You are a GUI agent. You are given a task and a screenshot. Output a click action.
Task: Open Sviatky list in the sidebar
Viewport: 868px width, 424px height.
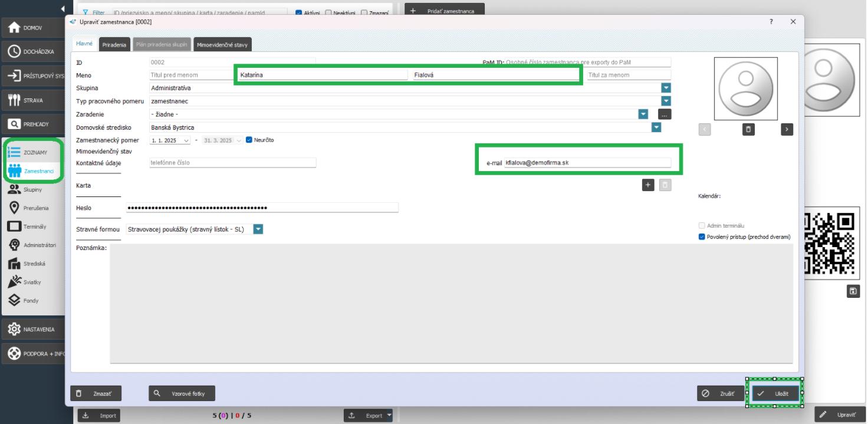[x=32, y=282]
